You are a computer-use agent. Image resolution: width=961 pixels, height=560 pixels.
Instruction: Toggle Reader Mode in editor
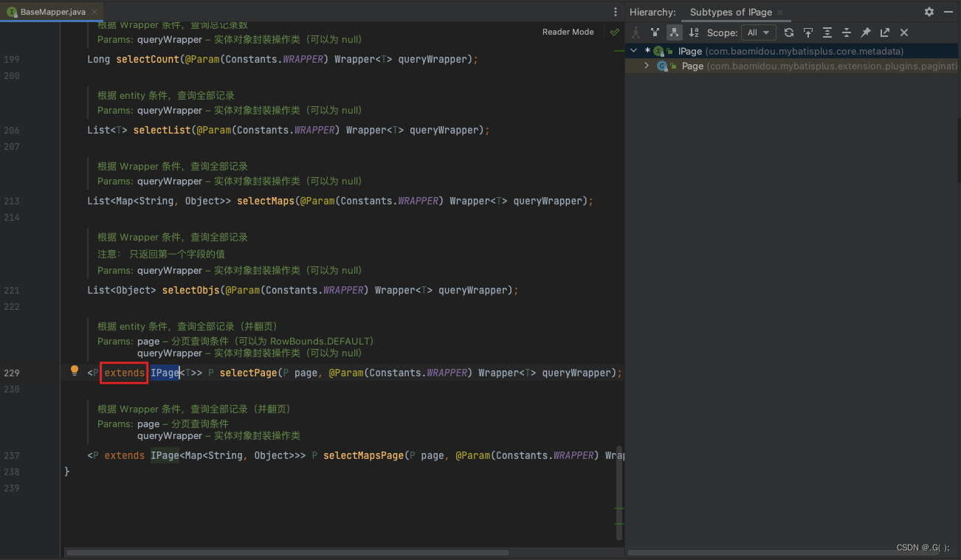(x=568, y=32)
